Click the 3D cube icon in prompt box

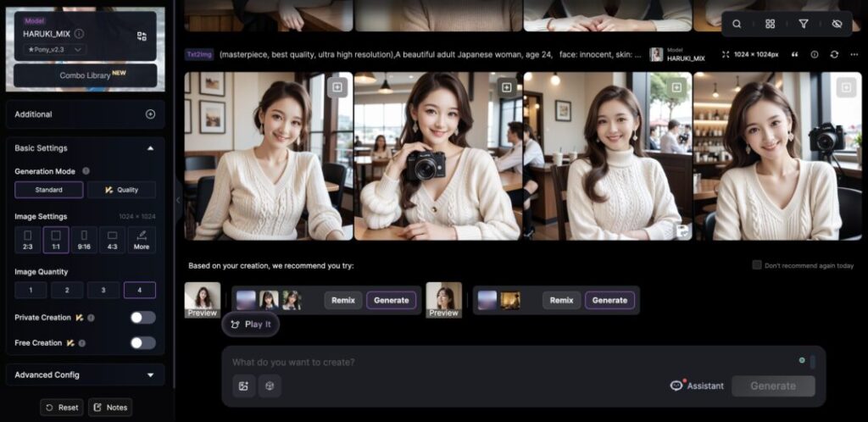pyautogui.click(x=270, y=386)
